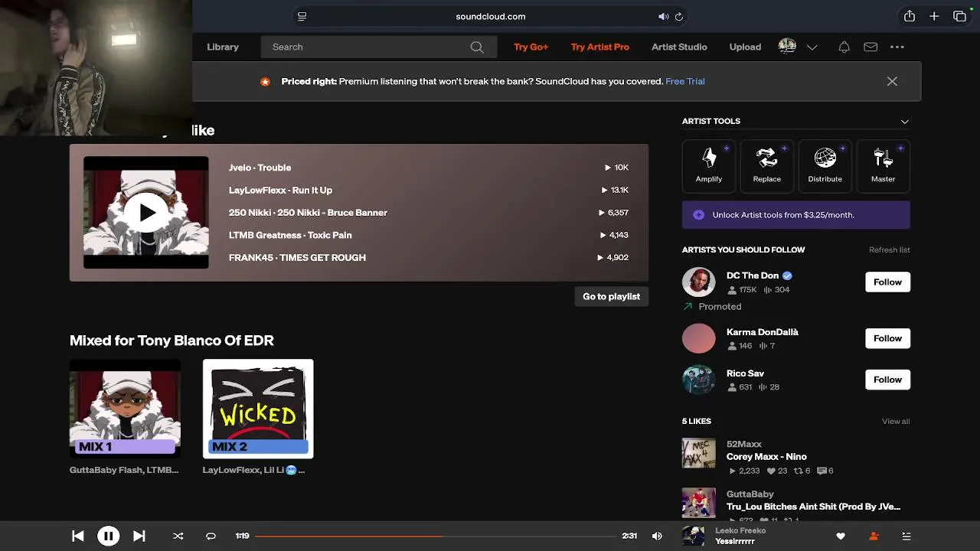Click the browser share icon
This screenshot has width=980, height=551.
tap(910, 16)
